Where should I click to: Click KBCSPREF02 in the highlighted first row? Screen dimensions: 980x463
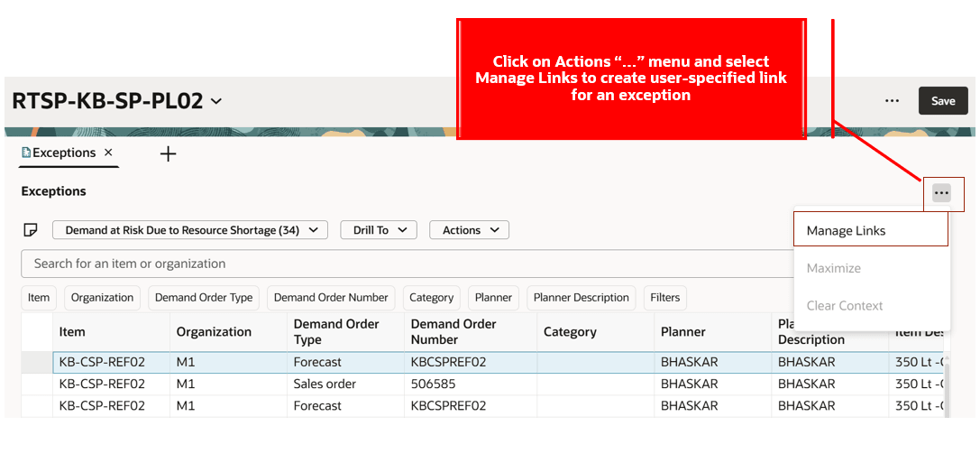click(x=471, y=362)
